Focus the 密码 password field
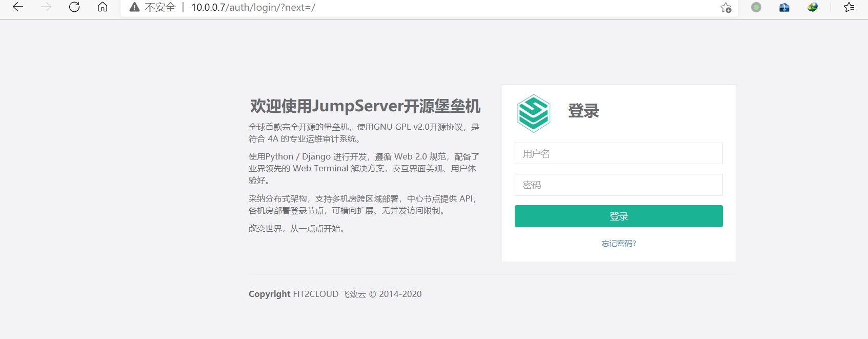Image resolution: width=868 pixels, height=339 pixels. pyautogui.click(x=619, y=185)
